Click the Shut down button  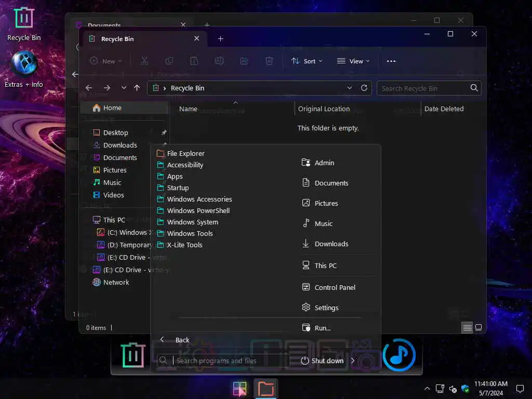[x=322, y=361]
